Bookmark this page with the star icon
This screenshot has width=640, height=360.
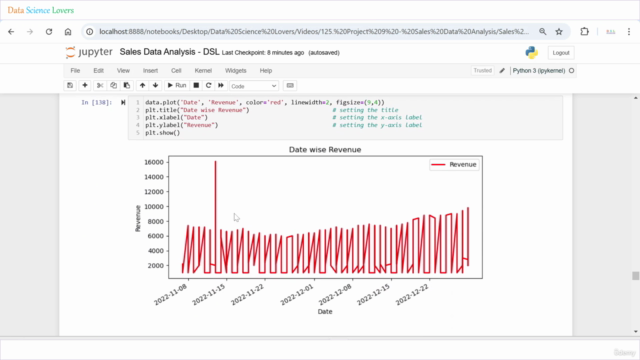[x=559, y=31]
